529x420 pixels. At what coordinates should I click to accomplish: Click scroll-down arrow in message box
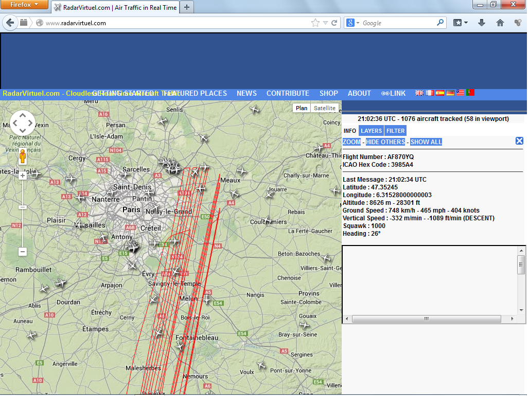(521, 310)
